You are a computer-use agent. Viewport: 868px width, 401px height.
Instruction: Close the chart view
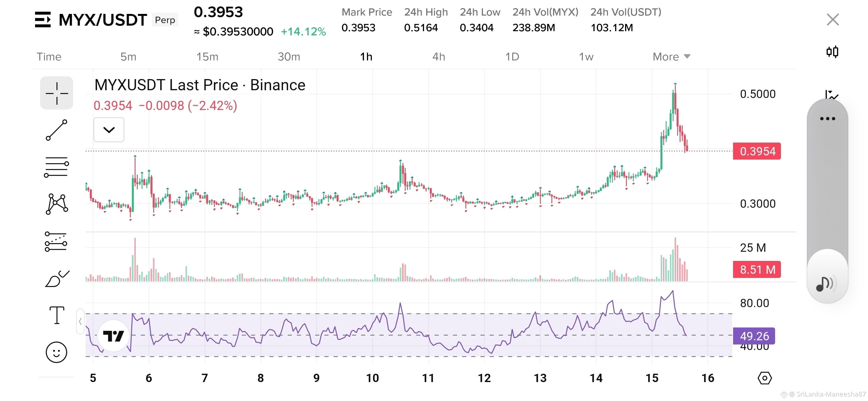pos(833,19)
